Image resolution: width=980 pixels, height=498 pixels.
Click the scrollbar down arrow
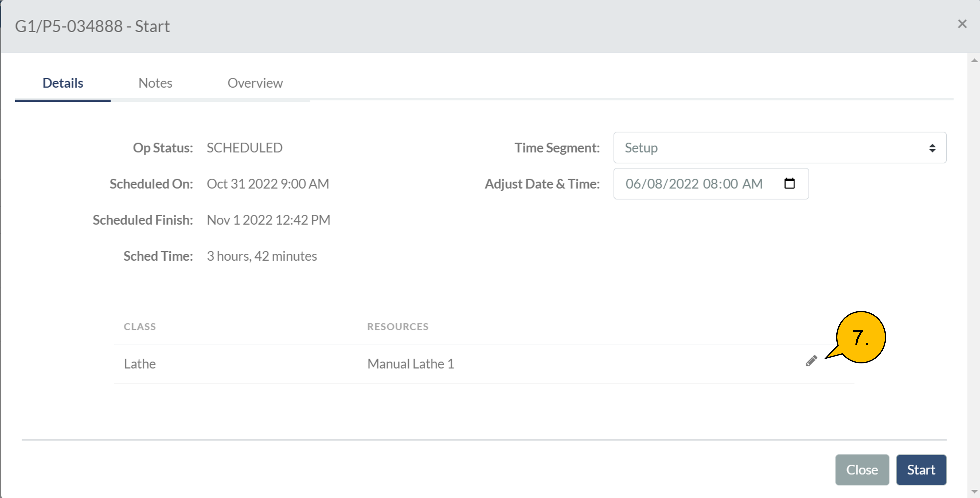point(974,491)
